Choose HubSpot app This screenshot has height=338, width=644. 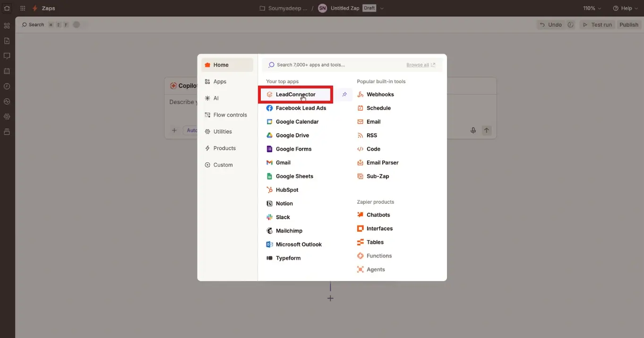283,190
